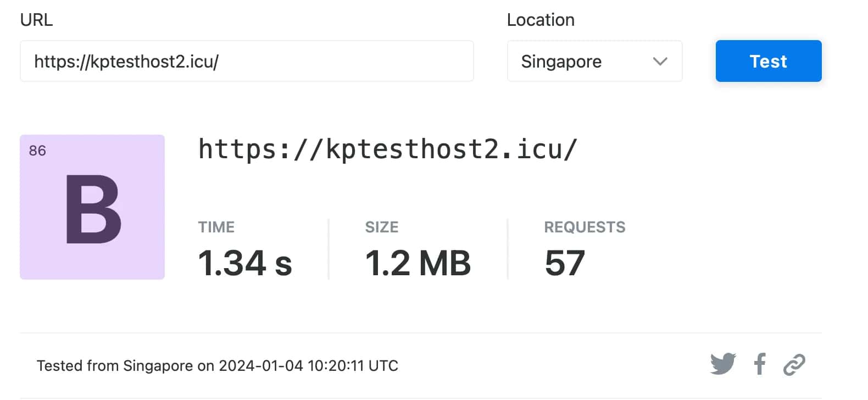Click the TIME metric label
Viewport: 868px width, 400px height.
coord(216,227)
